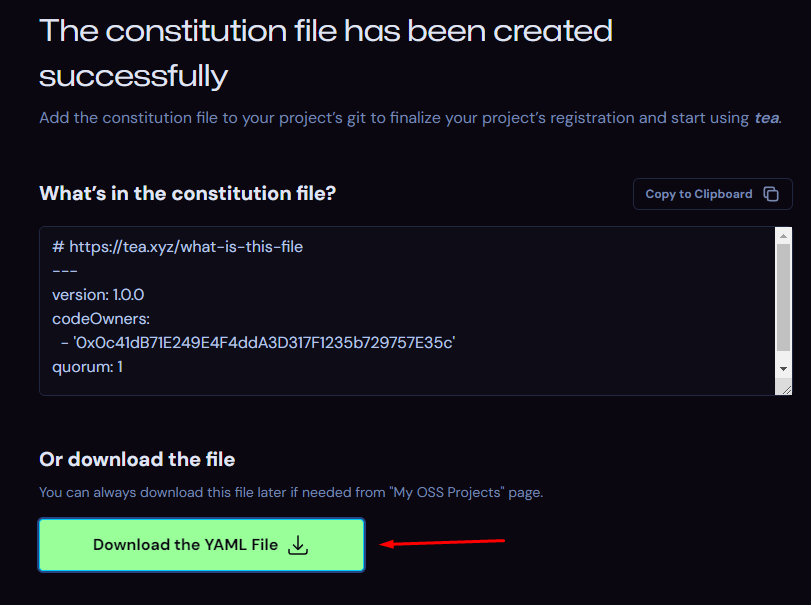
Task: Click the "What's in the constitution file?" heading
Action: coord(187,193)
